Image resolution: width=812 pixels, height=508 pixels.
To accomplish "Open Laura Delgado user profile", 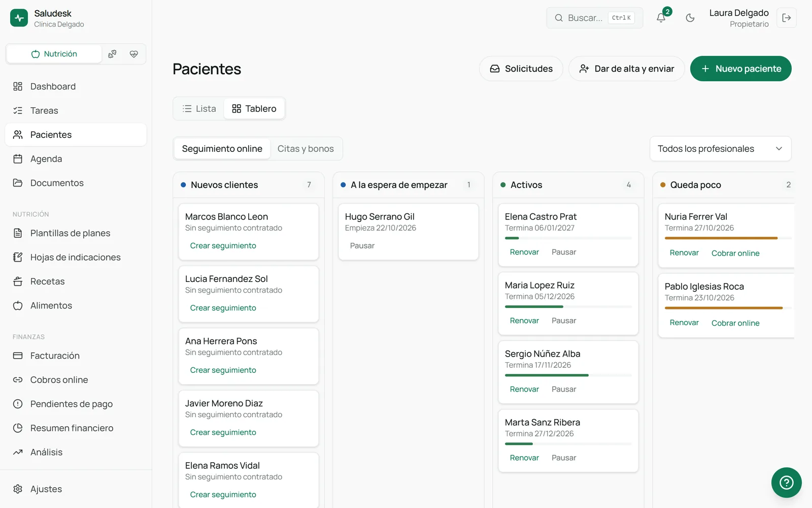I will (x=739, y=18).
